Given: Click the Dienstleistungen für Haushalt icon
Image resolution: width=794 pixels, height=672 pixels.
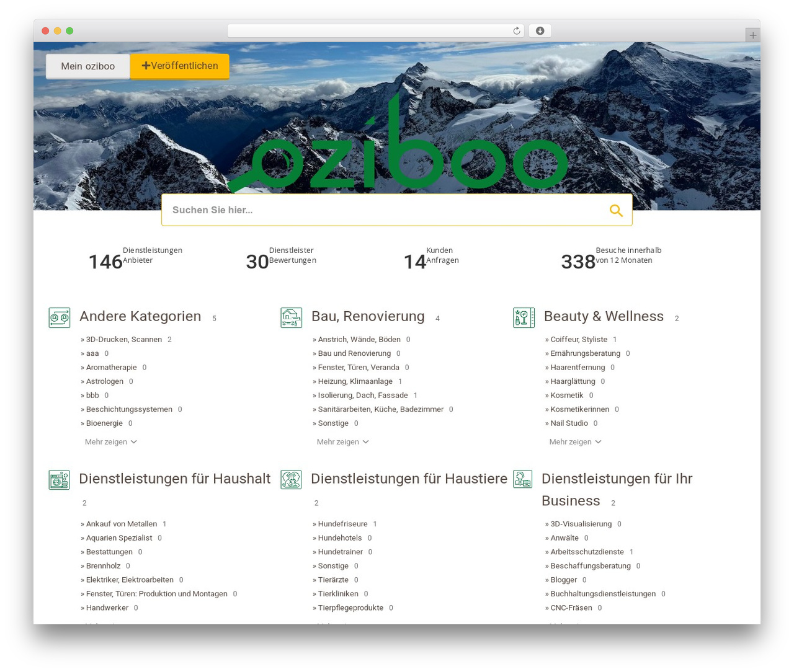Looking at the screenshot, I should pyautogui.click(x=60, y=480).
